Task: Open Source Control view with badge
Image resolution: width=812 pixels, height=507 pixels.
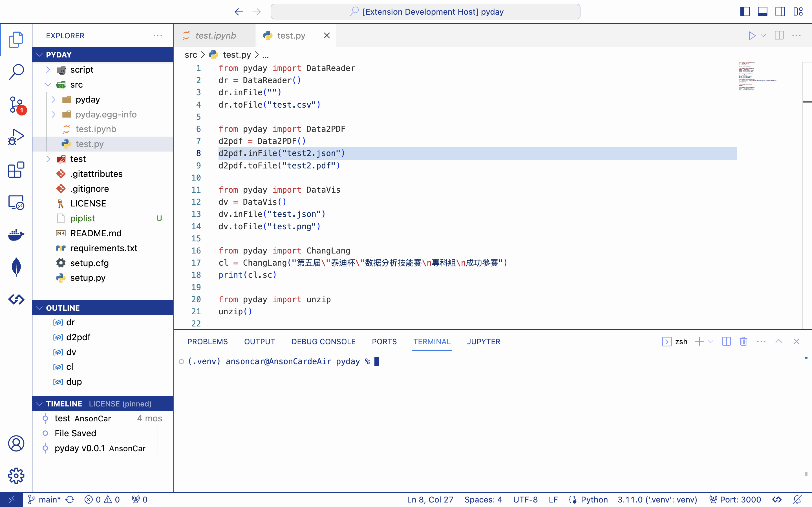Action: (x=16, y=104)
